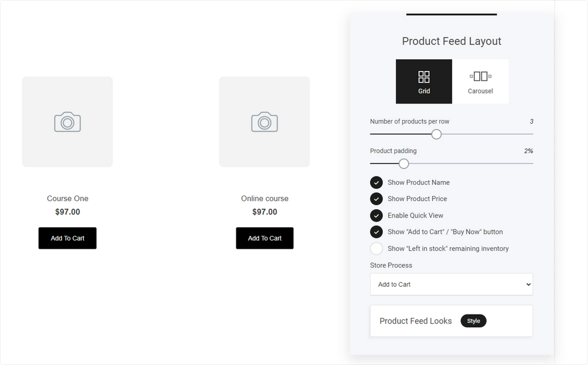Toggle Show "Add to Cart" / "Buy Now" button

376,232
